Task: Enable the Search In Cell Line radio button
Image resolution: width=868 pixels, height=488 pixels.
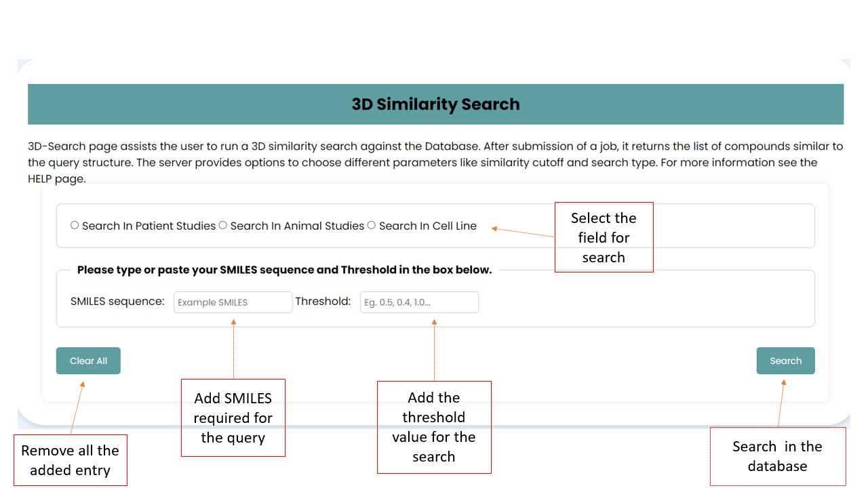Action: [371, 225]
